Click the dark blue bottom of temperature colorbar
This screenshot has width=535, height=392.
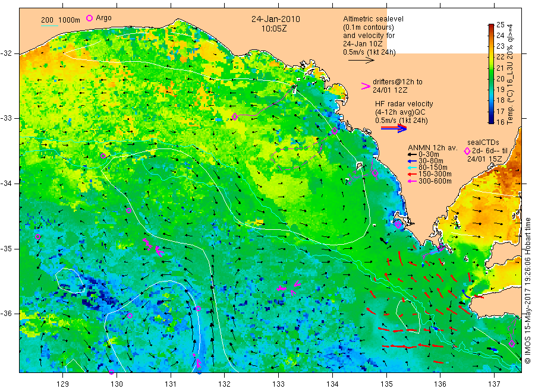click(491, 120)
